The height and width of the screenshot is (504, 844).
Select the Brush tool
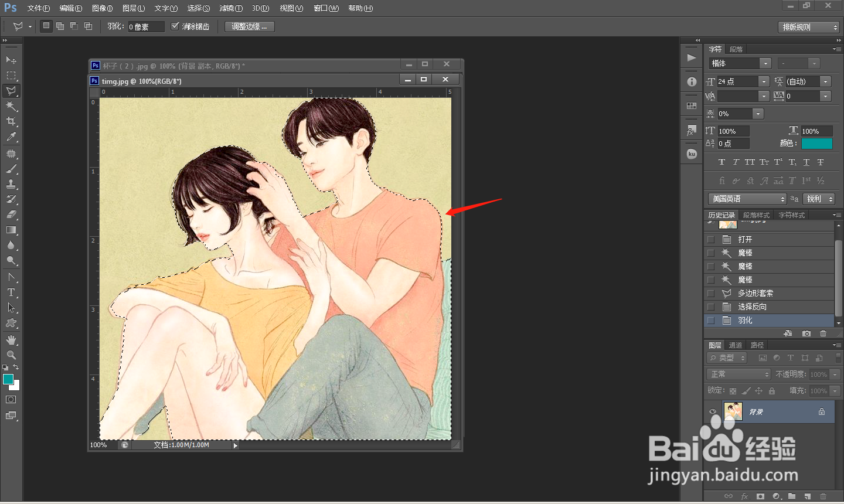click(11, 169)
